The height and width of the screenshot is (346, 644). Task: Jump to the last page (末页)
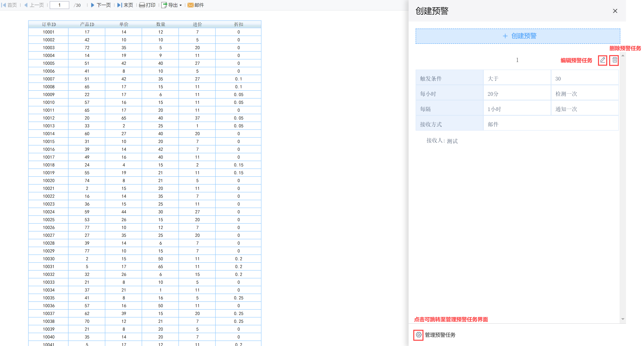pos(125,5)
